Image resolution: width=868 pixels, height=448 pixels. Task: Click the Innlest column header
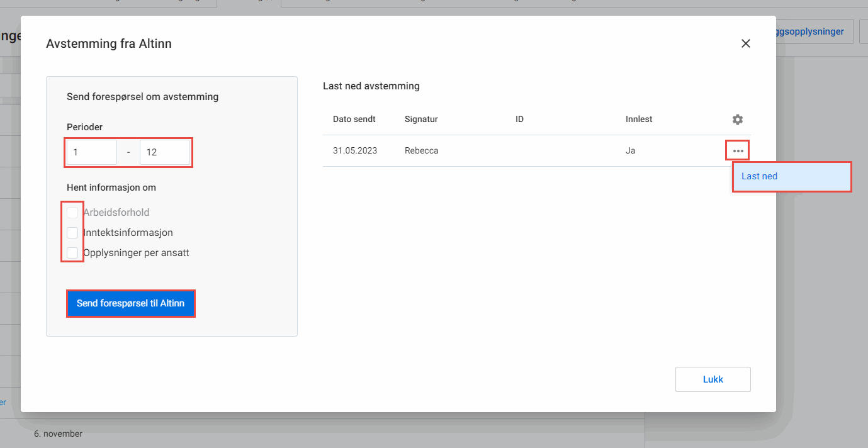(x=638, y=120)
